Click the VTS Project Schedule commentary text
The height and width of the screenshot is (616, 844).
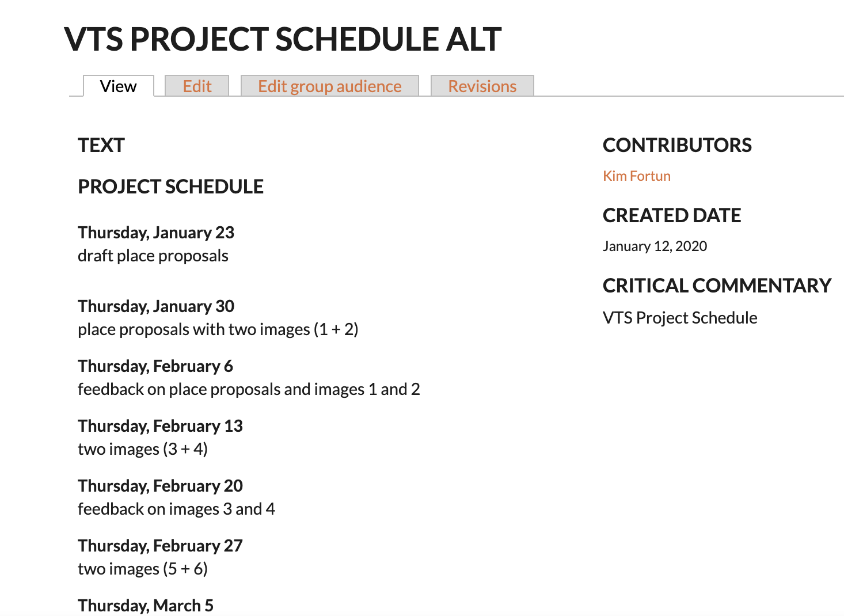pos(680,318)
